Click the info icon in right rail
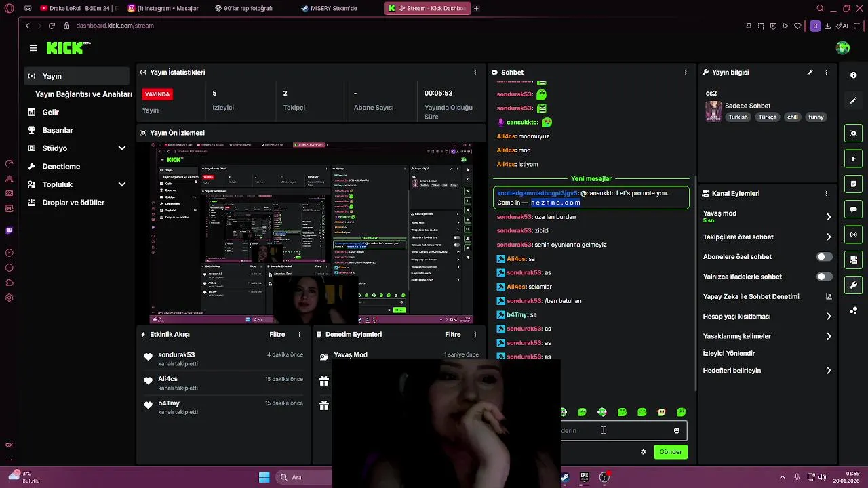Image resolution: width=868 pixels, height=488 pixels. click(853, 75)
